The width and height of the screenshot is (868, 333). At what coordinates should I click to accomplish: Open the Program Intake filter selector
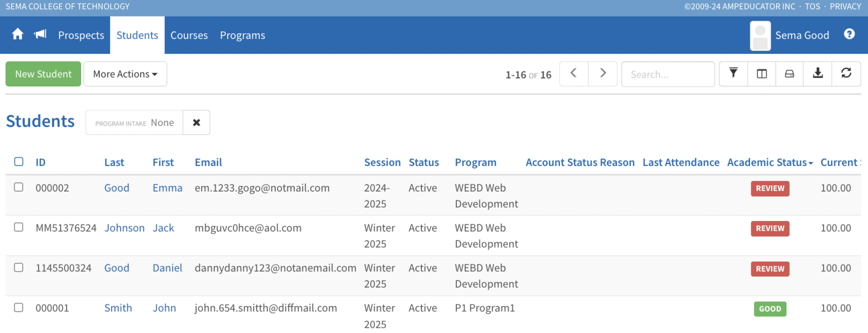(x=134, y=123)
